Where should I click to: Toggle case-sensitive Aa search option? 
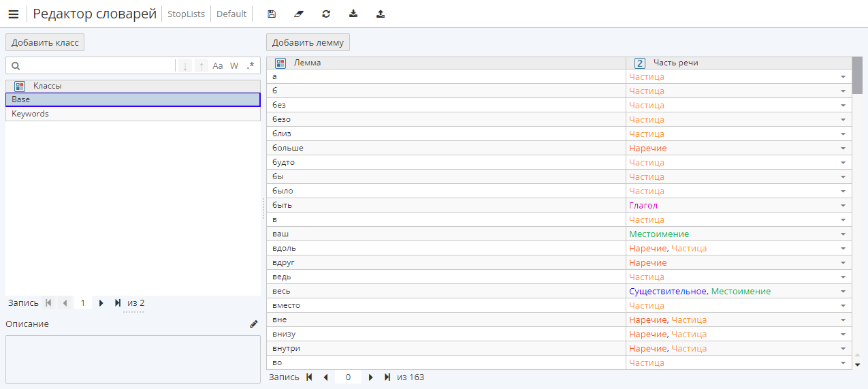tap(218, 66)
